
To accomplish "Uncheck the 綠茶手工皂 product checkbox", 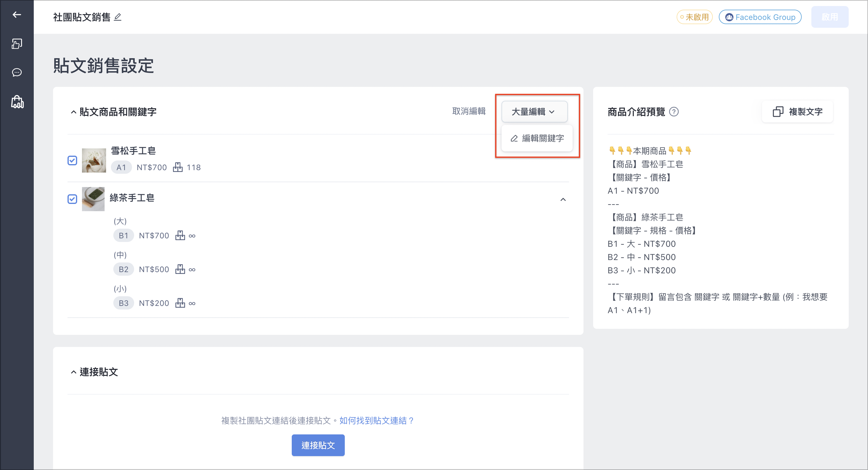I will point(72,199).
